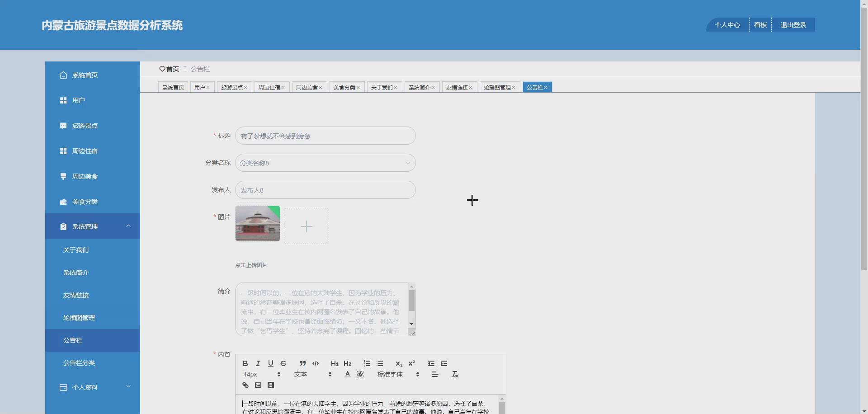Open the 分类名称 dropdown

(x=325, y=163)
